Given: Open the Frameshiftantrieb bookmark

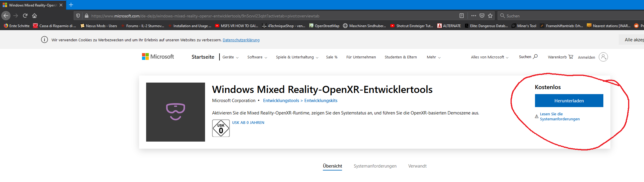Looking at the screenshot, I should pos(562,26).
